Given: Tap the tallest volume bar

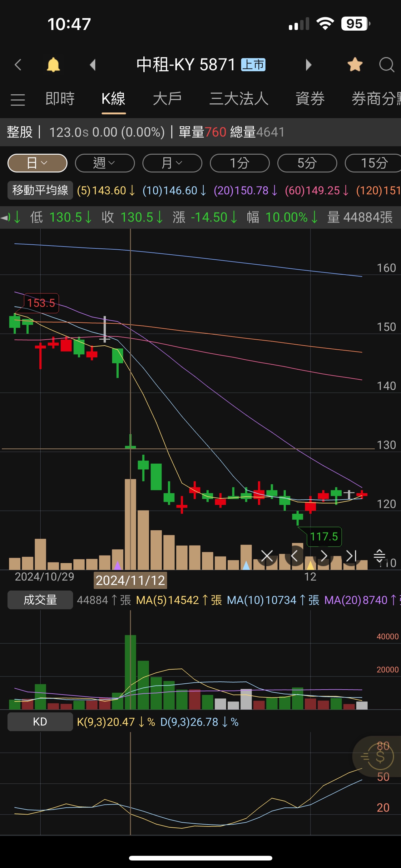Looking at the screenshot, I should coord(130,672).
